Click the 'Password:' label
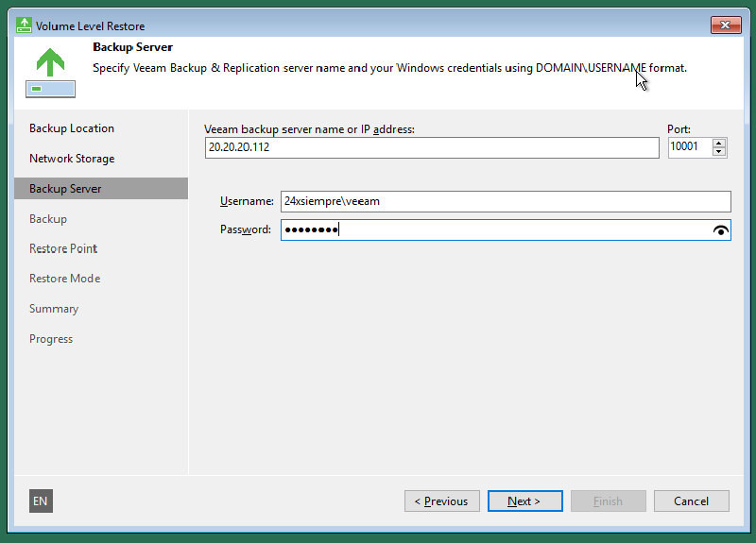 (x=246, y=229)
